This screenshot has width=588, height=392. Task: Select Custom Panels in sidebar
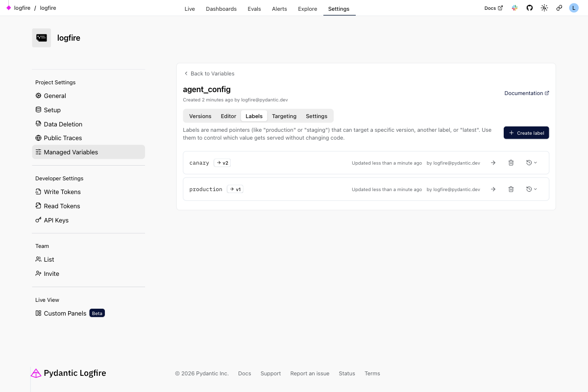(65, 314)
